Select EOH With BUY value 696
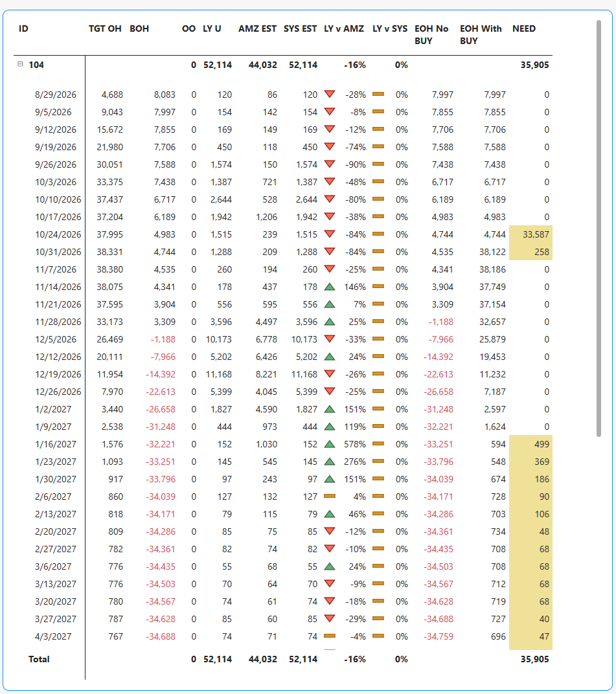Viewport: 616px width, 694px height. click(x=498, y=636)
